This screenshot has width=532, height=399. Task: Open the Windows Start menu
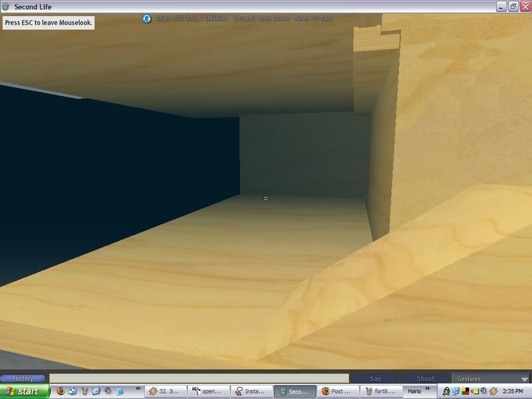click(24, 391)
